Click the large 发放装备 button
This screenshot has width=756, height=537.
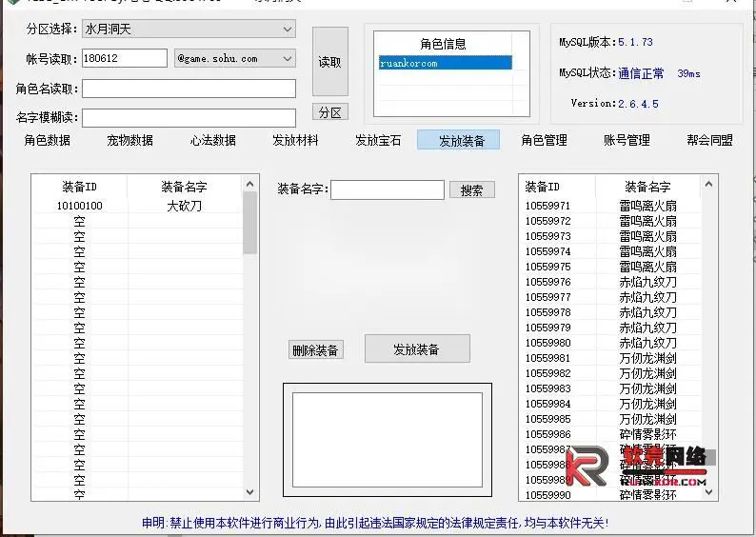[417, 348]
